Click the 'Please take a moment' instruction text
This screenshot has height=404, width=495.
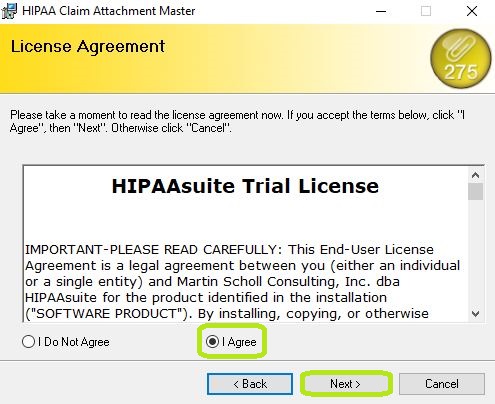click(x=237, y=121)
